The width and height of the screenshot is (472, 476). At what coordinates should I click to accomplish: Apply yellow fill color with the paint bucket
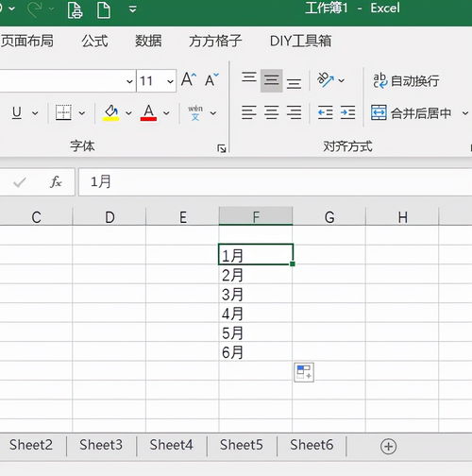point(110,112)
